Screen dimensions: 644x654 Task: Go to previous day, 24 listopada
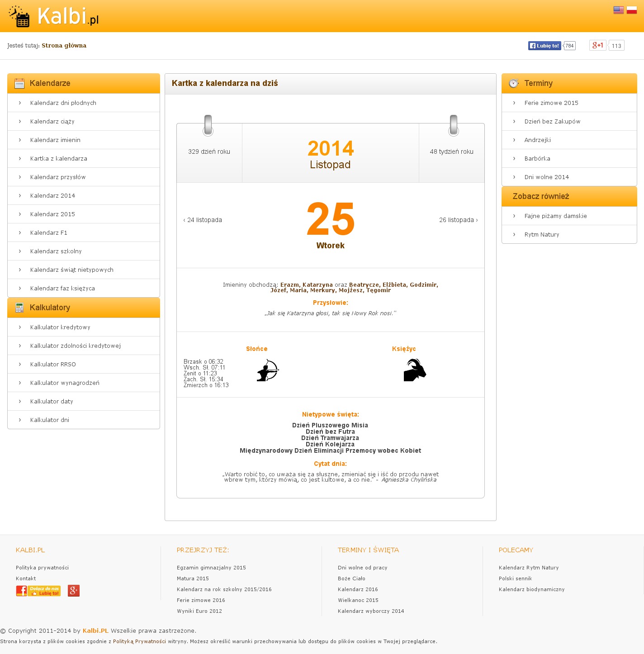203,220
